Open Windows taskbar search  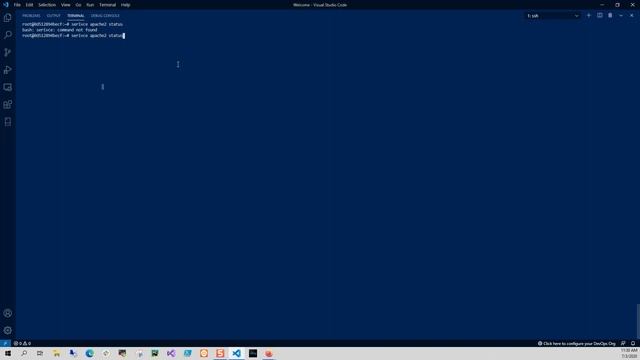point(24,353)
